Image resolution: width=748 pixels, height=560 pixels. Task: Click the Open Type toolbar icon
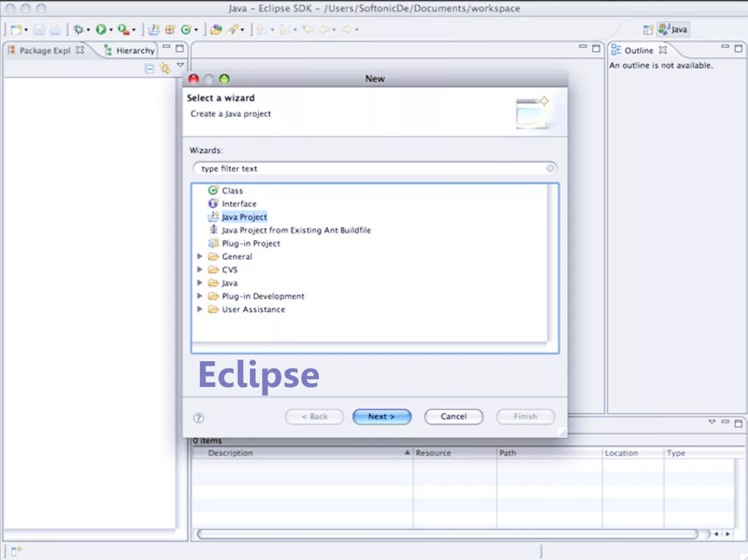pos(216,29)
